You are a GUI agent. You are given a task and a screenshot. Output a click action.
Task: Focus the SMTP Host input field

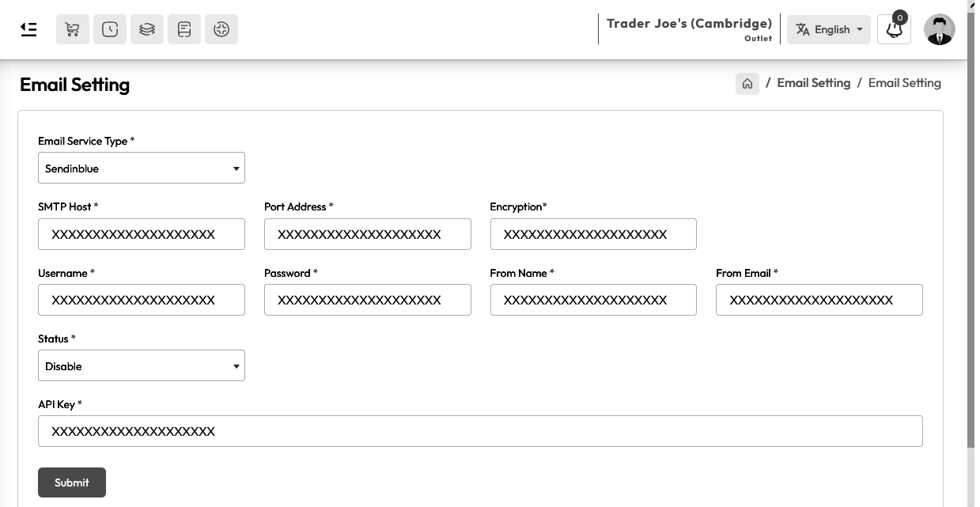(x=142, y=234)
